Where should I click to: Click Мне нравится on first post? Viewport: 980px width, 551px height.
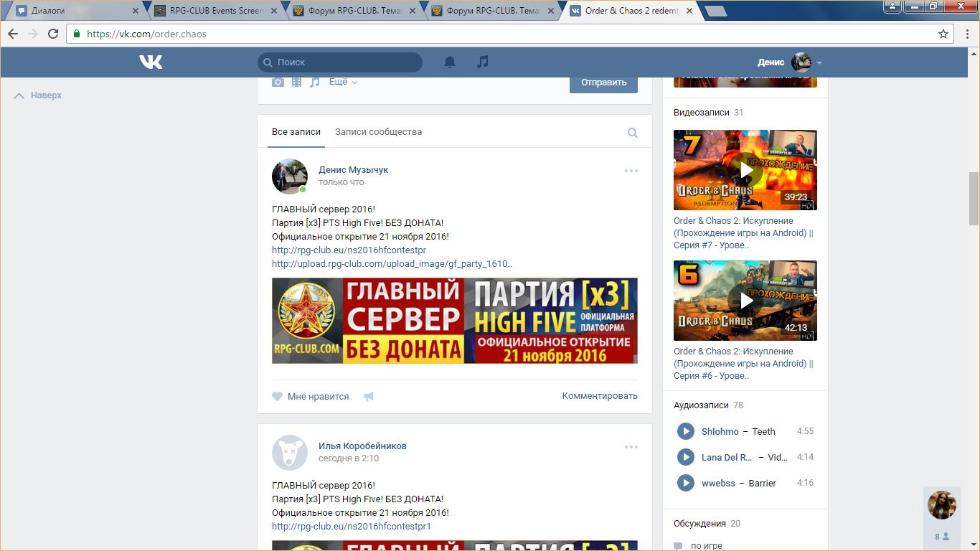pos(318,396)
